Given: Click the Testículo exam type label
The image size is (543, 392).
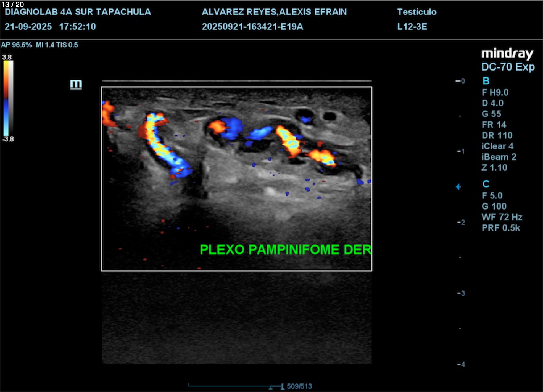Looking at the screenshot, I should 417,12.
